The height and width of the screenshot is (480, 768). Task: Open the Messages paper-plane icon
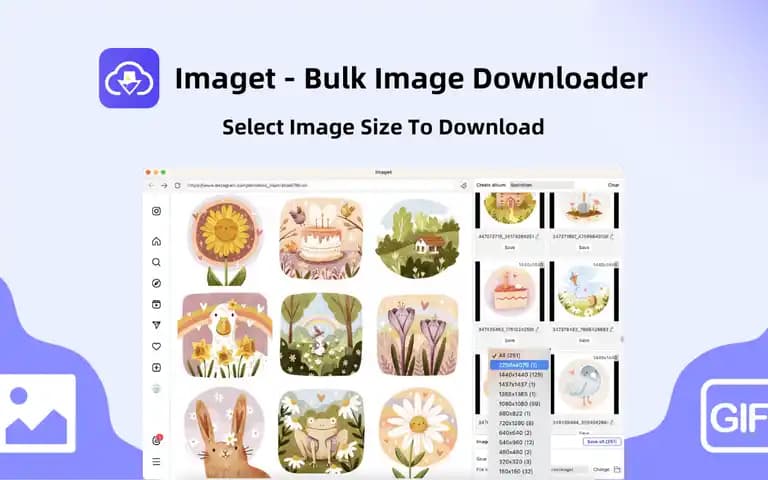tap(156, 325)
